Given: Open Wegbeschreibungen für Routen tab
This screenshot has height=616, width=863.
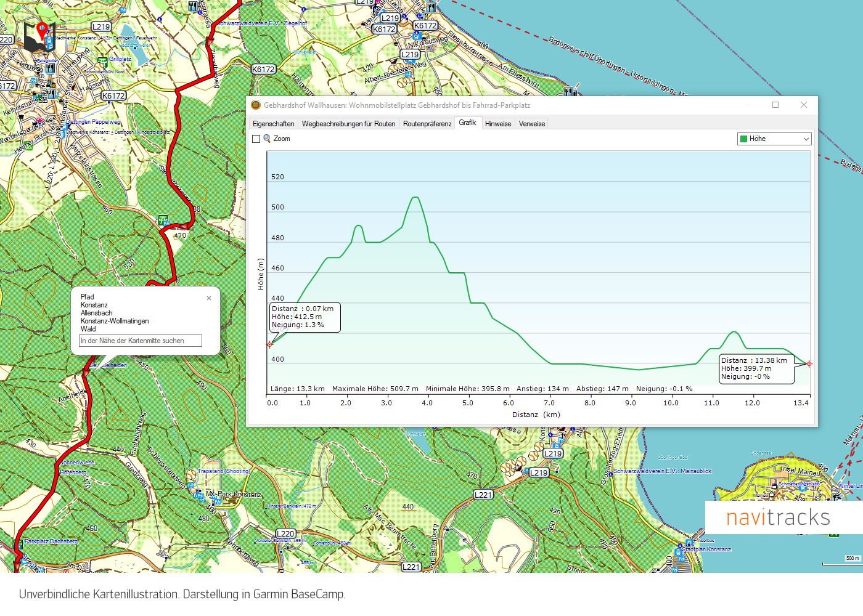Looking at the screenshot, I should 348,124.
